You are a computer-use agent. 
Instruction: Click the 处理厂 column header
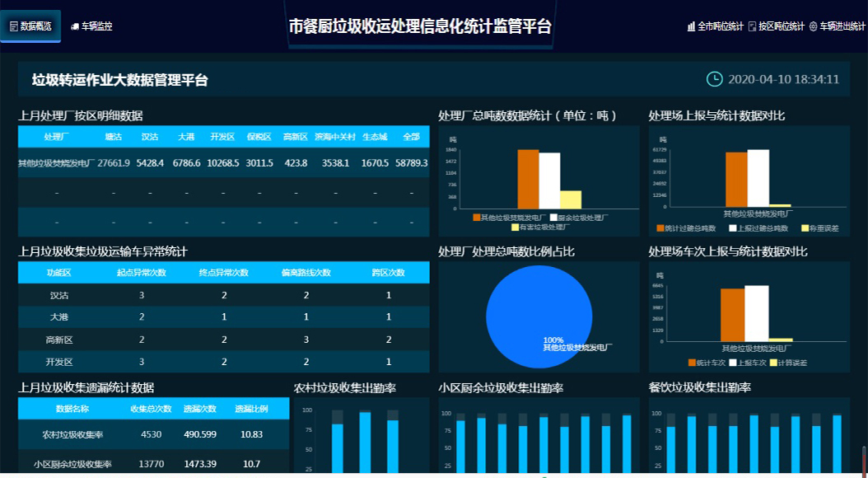pyautogui.click(x=57, y=137)
